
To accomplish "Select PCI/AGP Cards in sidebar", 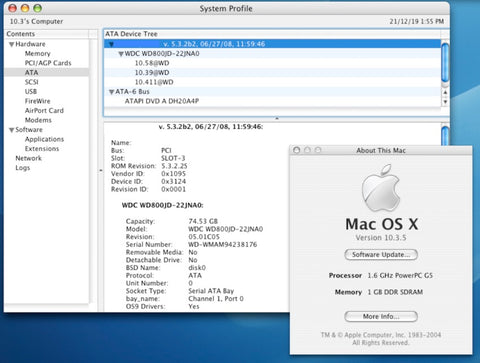I will (48, 63).
